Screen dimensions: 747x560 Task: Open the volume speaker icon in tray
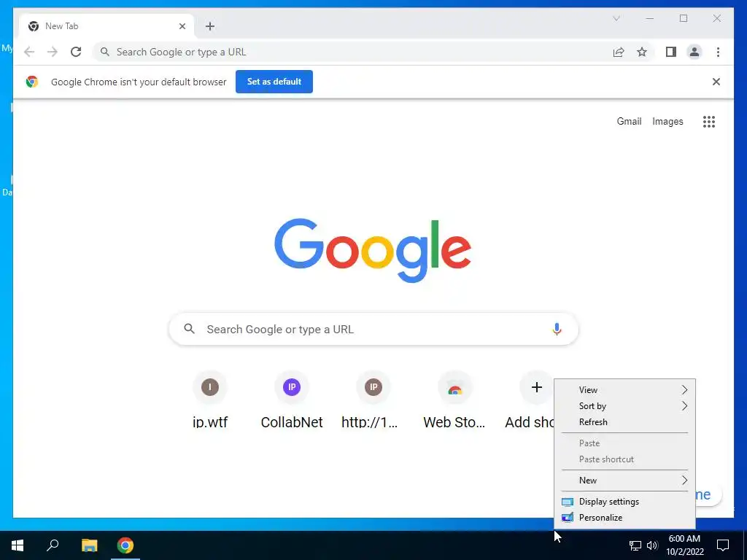(x=652, y=545)
